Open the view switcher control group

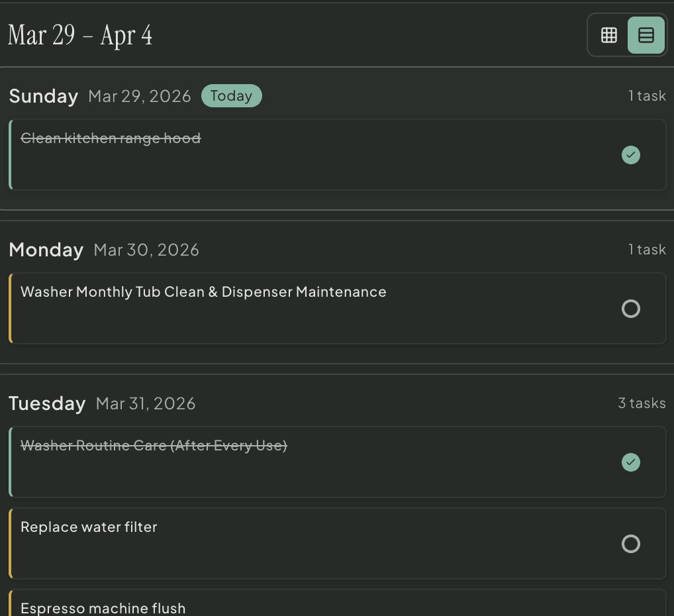pyautogui.click(x=627, y=34)
